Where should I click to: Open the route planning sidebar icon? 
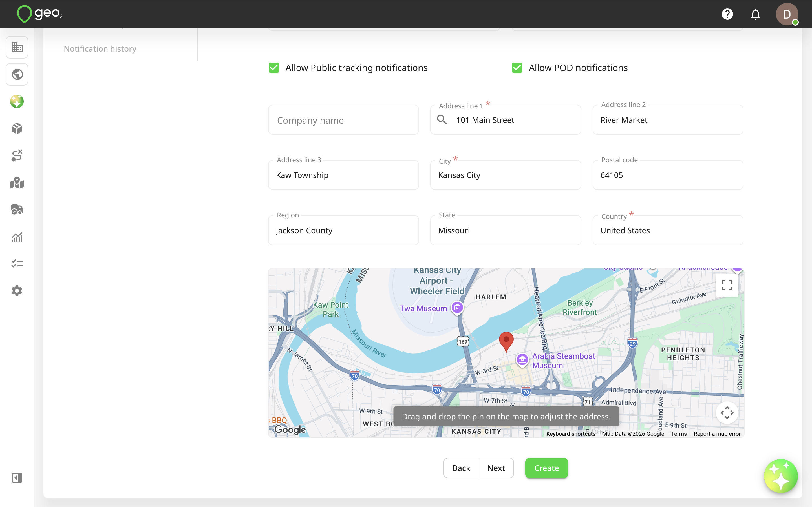[x=17, y=155]
